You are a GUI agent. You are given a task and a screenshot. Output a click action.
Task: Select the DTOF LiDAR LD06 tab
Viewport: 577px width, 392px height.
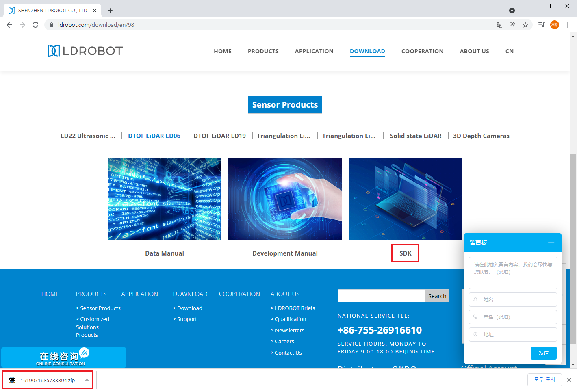point(154,136)
